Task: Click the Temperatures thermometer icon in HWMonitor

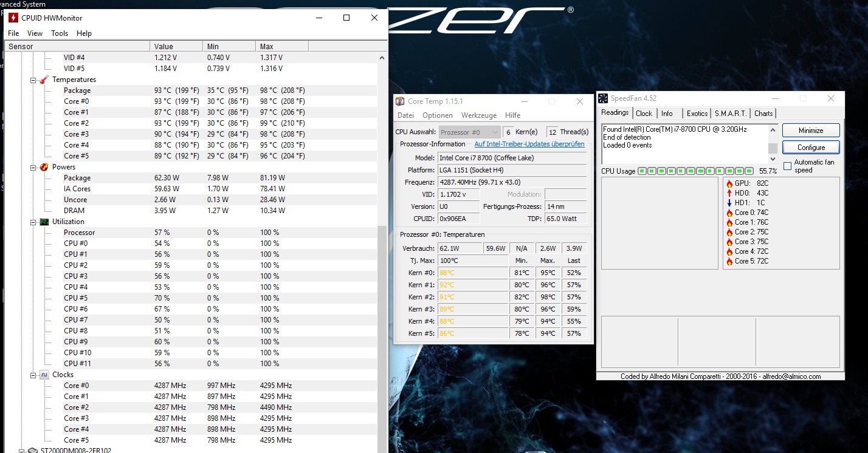Action: (x=44, y=80)
